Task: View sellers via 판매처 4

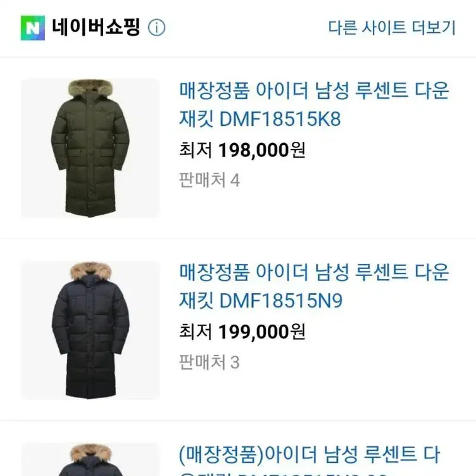Action: [210, 180]
